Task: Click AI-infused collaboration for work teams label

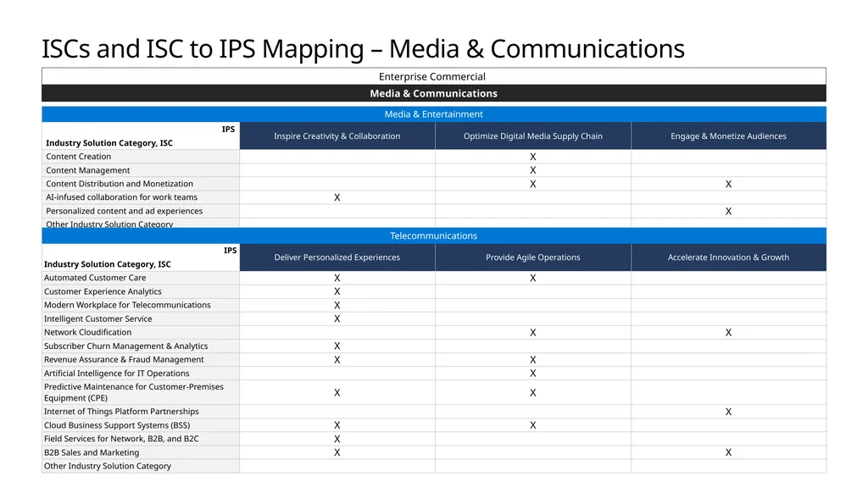Action: tap(122, 197)
